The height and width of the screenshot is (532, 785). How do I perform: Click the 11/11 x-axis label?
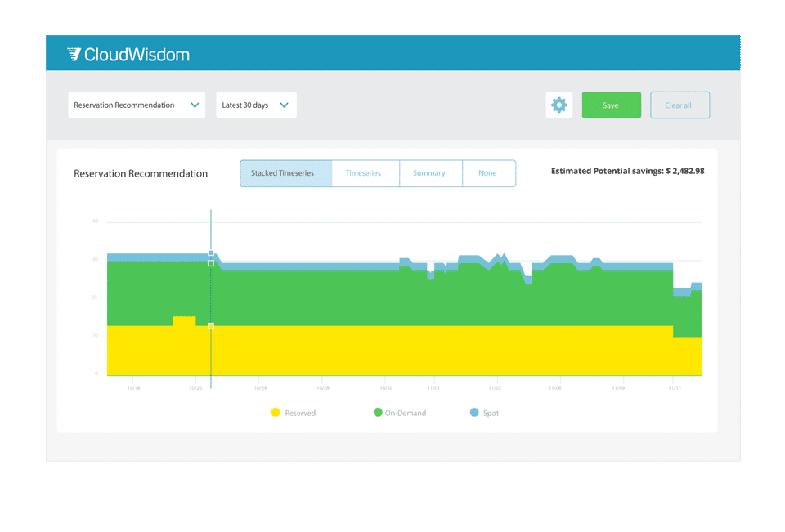pyautogui.click(x=675, y=388)
